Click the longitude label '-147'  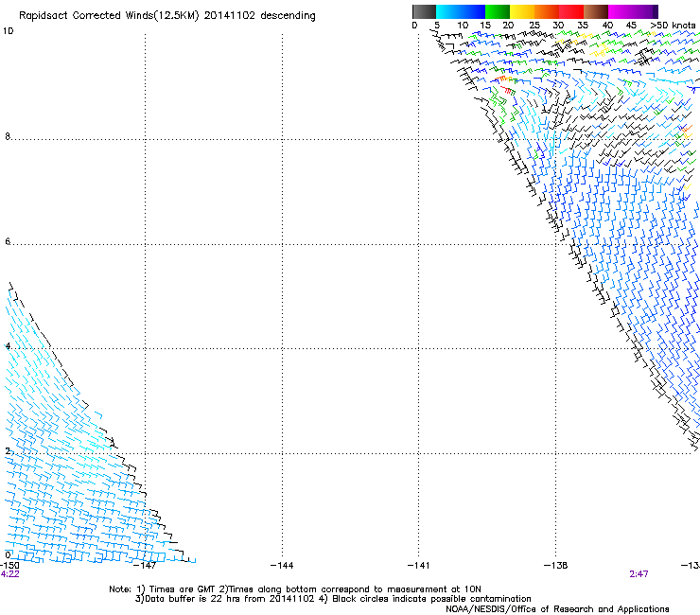click(x=145, y=566)
